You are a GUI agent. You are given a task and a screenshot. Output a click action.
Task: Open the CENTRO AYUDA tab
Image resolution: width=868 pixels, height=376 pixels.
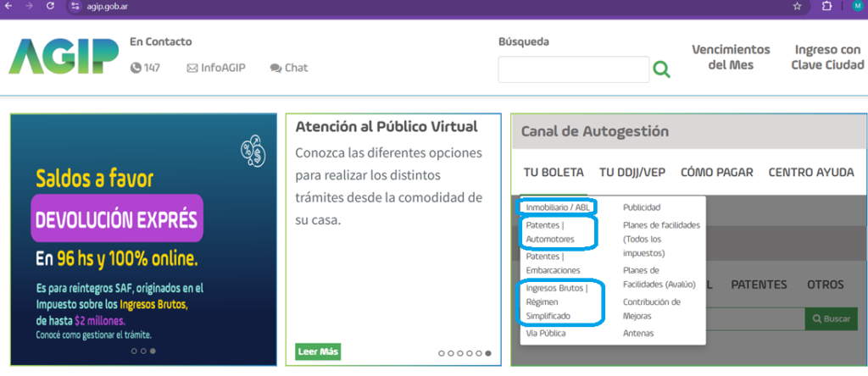pos(811,172)
